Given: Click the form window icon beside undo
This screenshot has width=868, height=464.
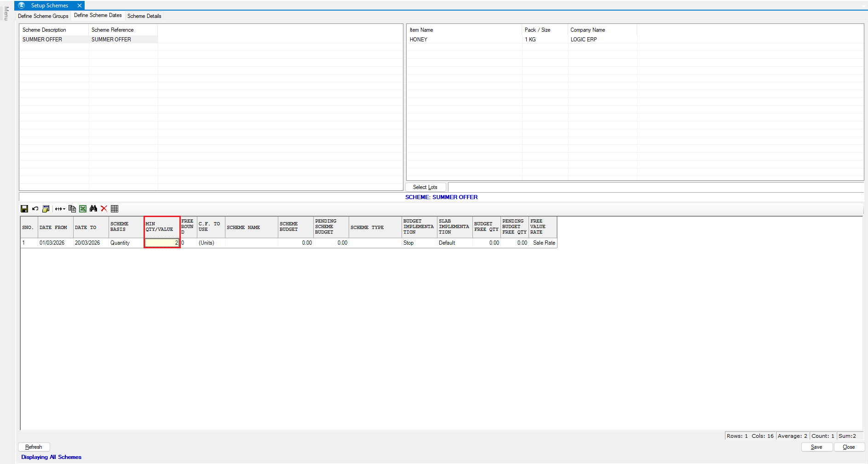Looking at the screenshot, I should pyautogui.click(x=46, y=209).
